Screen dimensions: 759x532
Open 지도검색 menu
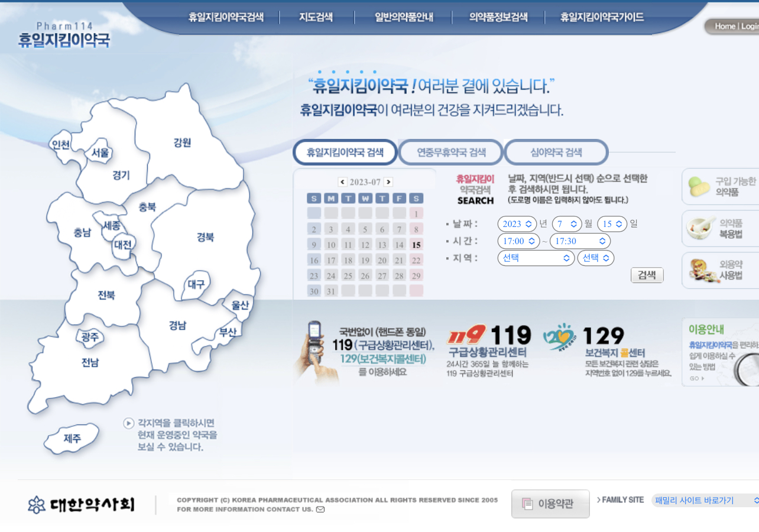pyautogui.click(x=316, y=17)
